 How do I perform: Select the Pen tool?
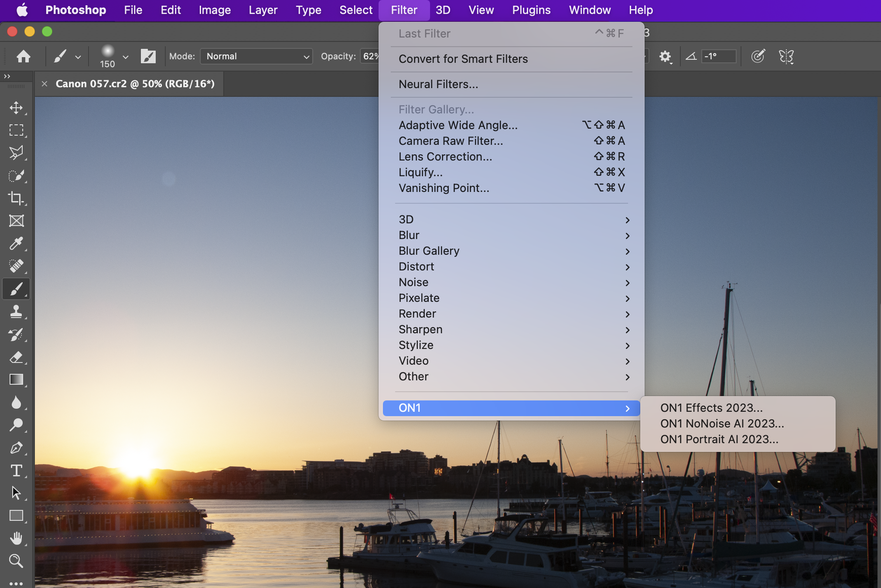(x=16, y=448)
